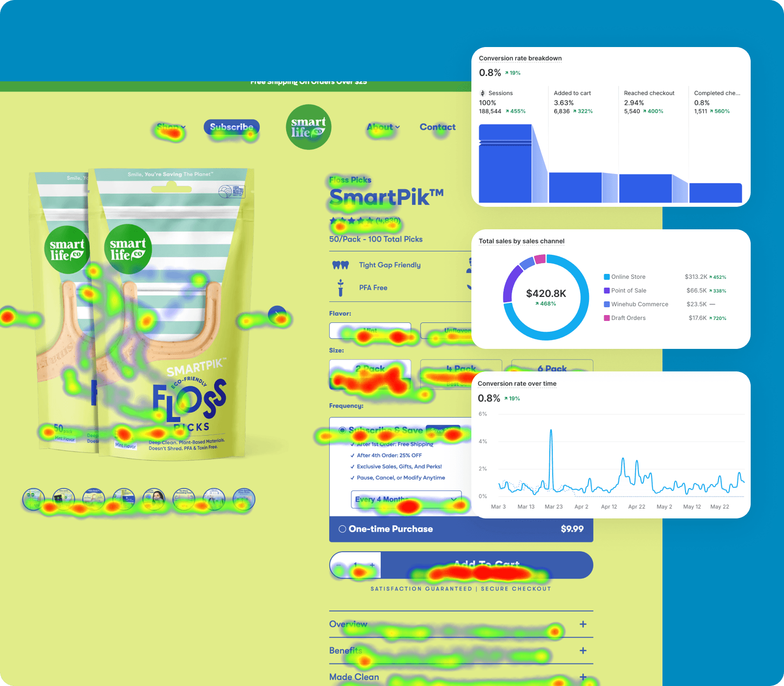The height and width of the screenshot is (686, 784).
Task: Click the 'Conversion rate breakdown' card title
Action: coord(520,58)
